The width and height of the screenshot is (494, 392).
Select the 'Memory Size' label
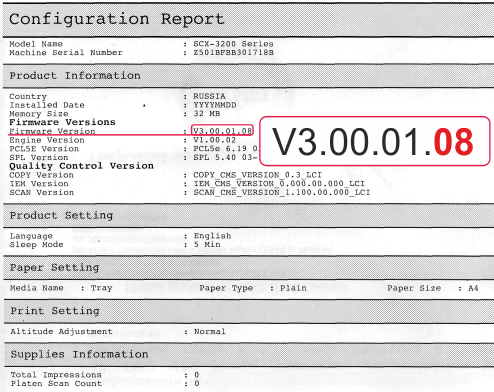pos(39,114)
